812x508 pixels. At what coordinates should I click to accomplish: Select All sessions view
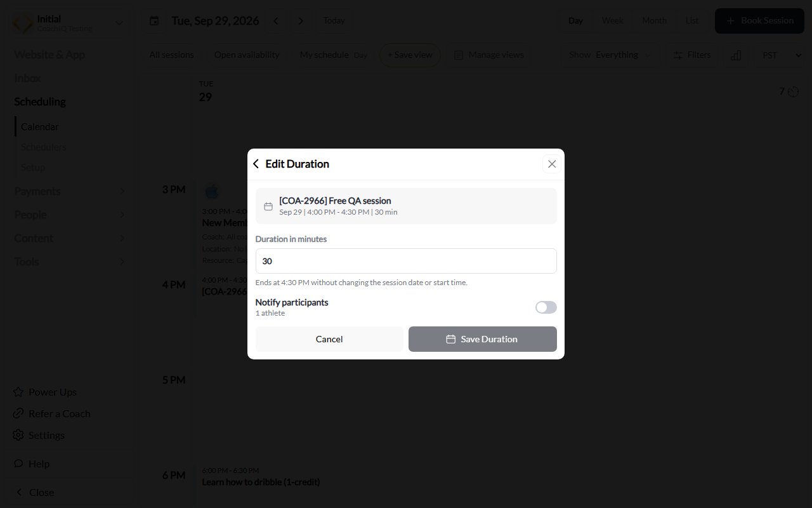(x=171, y=55)
